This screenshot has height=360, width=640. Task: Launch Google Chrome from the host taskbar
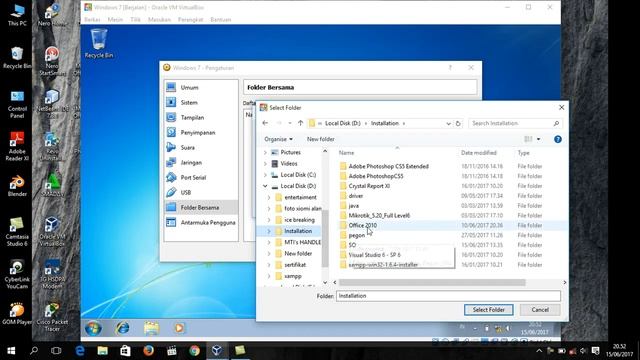[x=194, y=351]
